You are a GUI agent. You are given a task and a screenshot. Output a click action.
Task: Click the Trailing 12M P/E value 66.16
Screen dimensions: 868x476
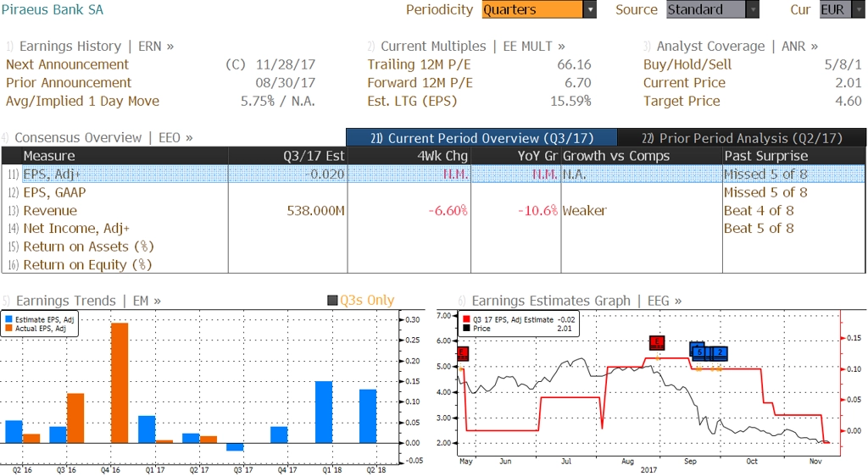tap(574, 64)
